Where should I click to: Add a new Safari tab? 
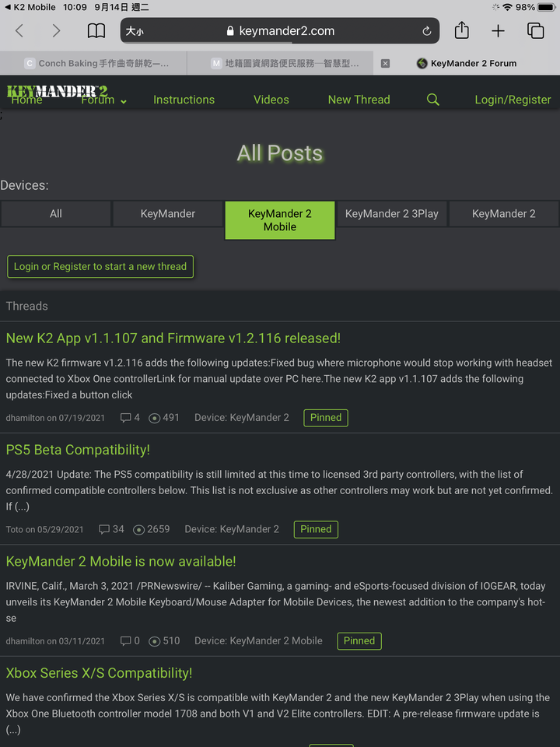click(498, 31)
